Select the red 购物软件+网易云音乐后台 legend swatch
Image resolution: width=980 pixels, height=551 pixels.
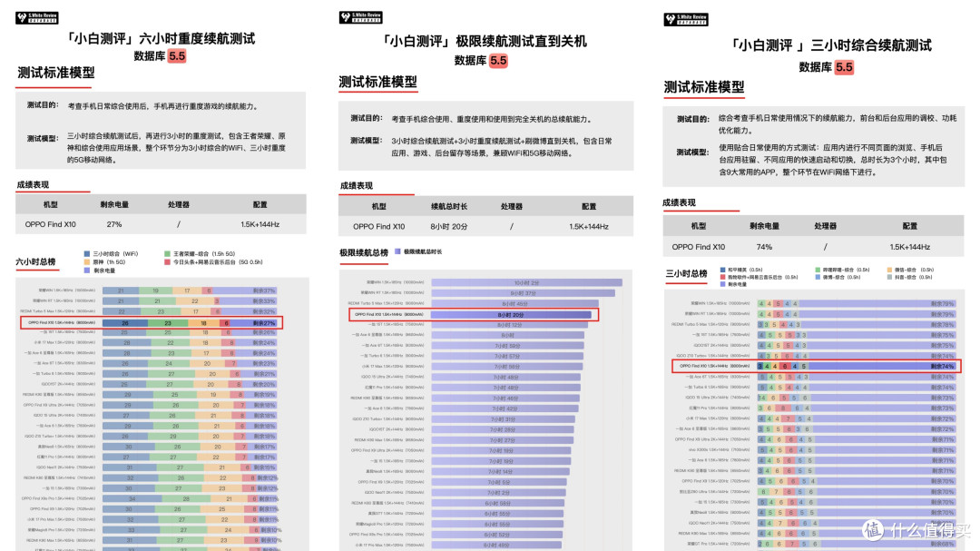click(x=722, y=277)
